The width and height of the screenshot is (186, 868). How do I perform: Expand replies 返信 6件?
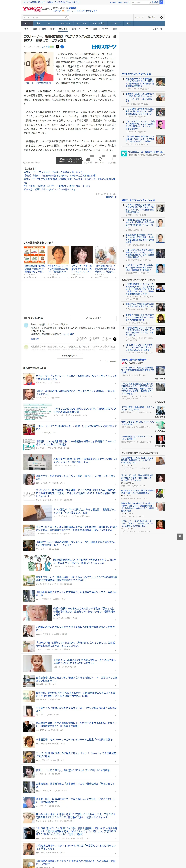click(34, 339)
